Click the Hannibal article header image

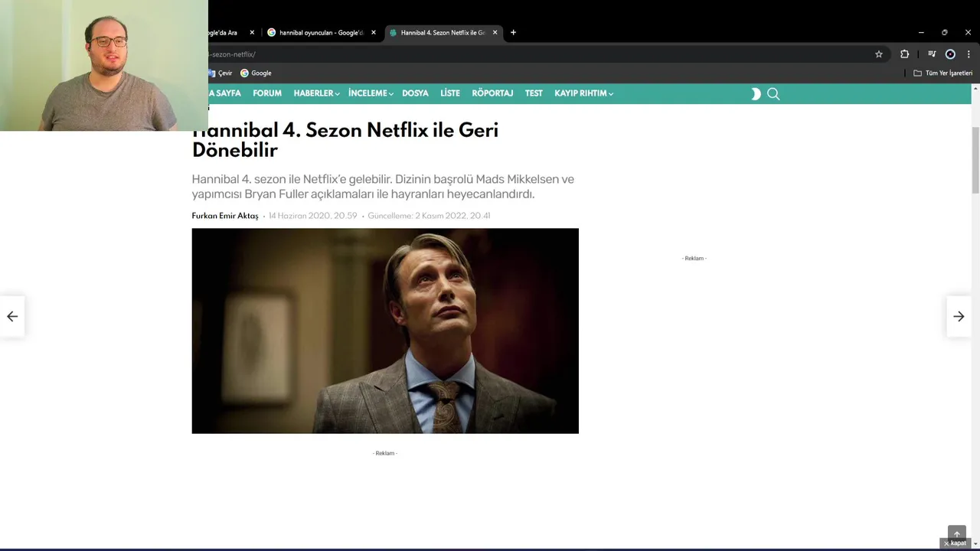tap(385, 331)
